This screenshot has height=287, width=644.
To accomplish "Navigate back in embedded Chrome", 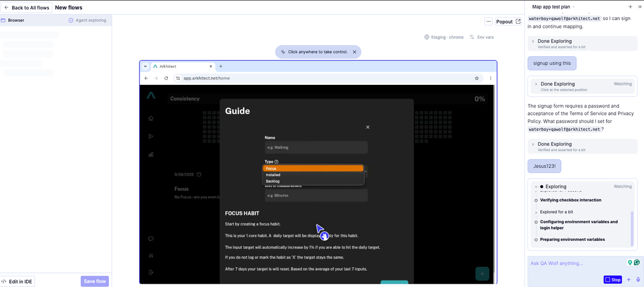I will point(146,78).
